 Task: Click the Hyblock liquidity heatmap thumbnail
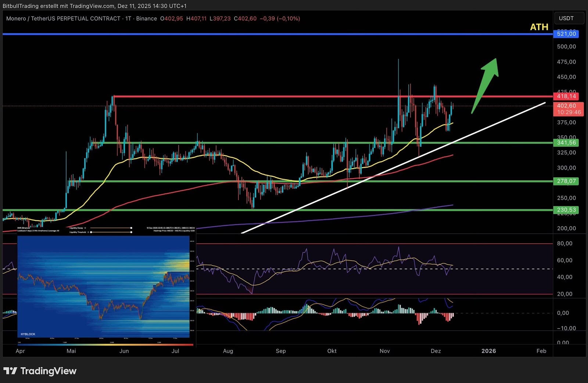[x=104, y=287]
